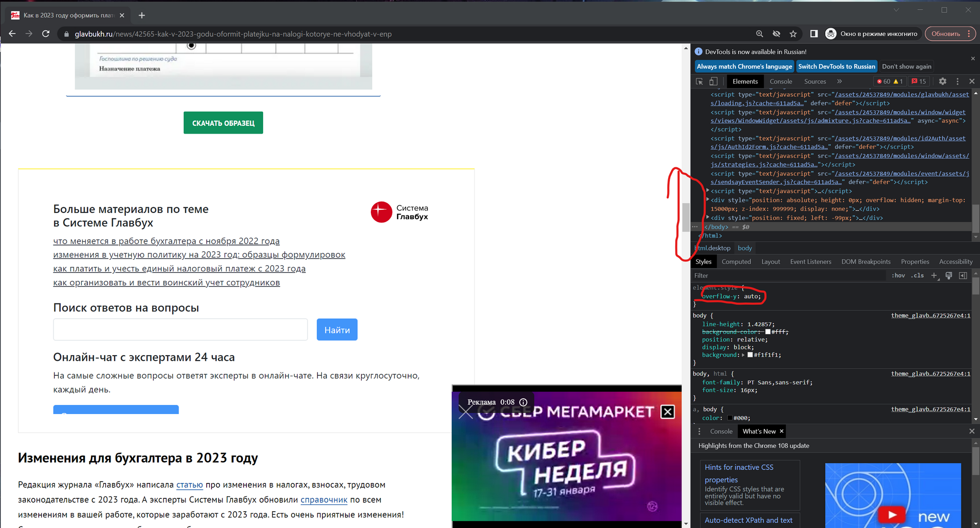The image size is (980, 528).
Task: Click Switch DevTools to Russian button
Action: 836,67
